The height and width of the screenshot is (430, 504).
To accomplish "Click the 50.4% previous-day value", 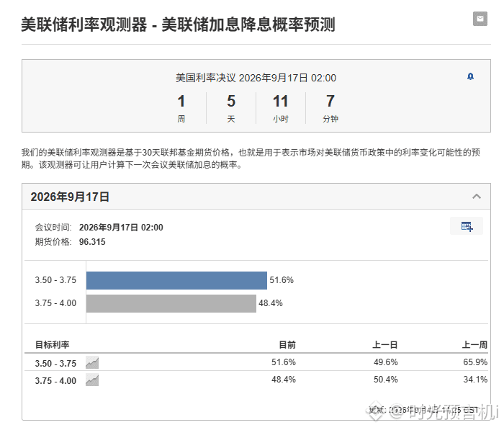I will click(386, 380).
